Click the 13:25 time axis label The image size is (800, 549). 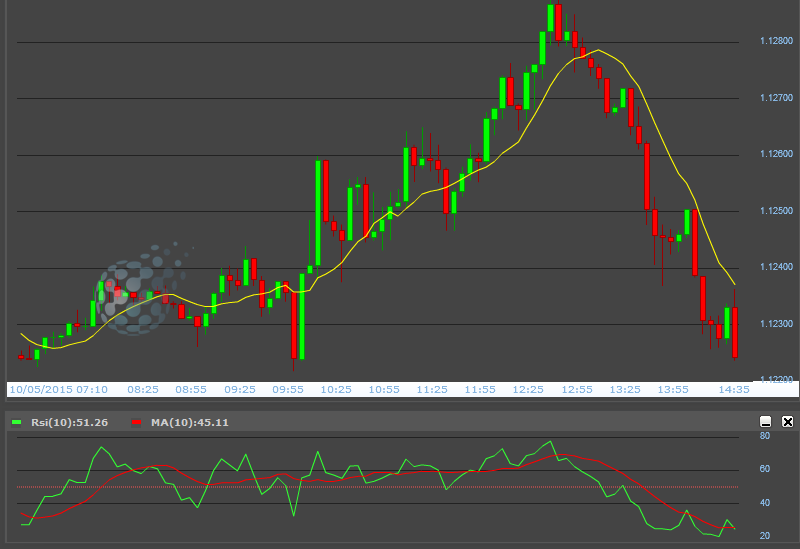point(625,389)
